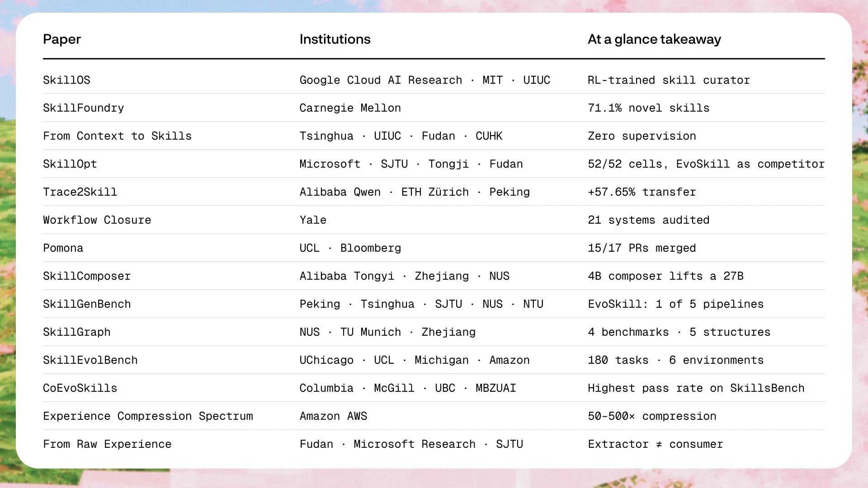Screen dimensions: 868x488
Task: Select the 'SkillEvolBench' paper name
Action: click(90, 360)
